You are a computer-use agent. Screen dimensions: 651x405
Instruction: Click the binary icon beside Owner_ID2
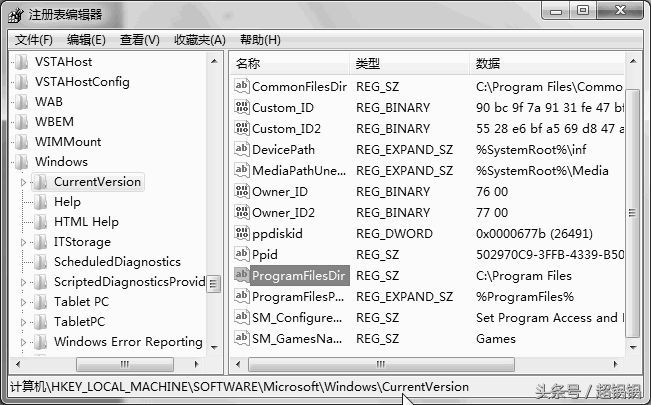242,212
